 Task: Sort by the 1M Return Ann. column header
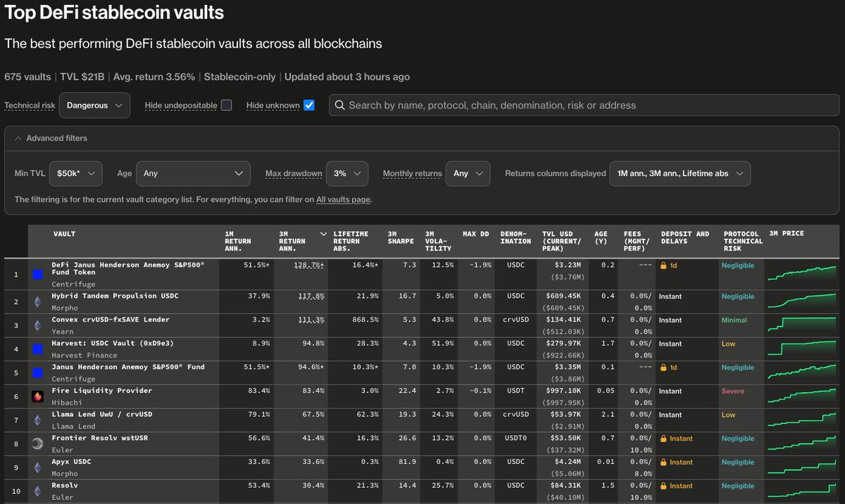239,241
